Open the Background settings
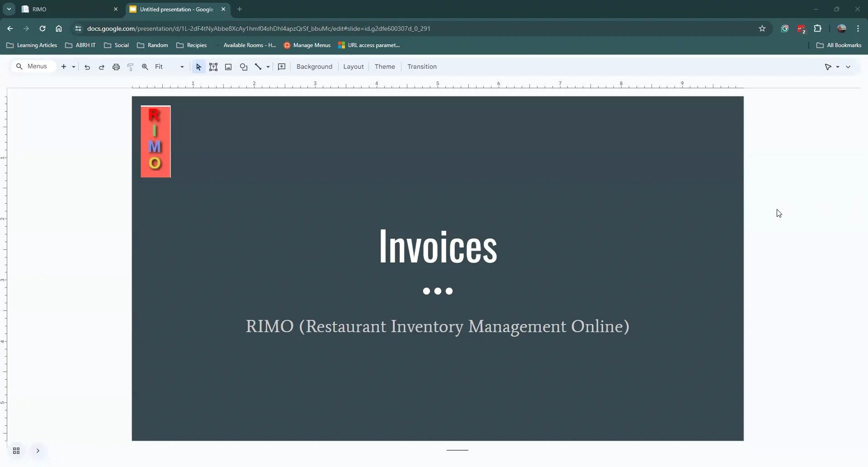The width and height of the screenshot is (868, 467). pyautogui.click(x=315, y=67)
